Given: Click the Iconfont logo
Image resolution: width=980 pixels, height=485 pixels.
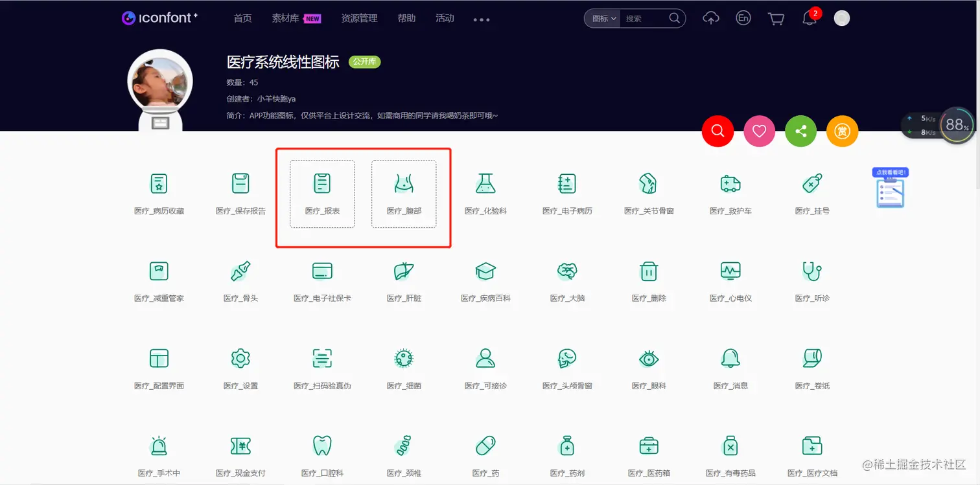Looking at the screenshot, I should pyautogui.click(x=159, y=18).
